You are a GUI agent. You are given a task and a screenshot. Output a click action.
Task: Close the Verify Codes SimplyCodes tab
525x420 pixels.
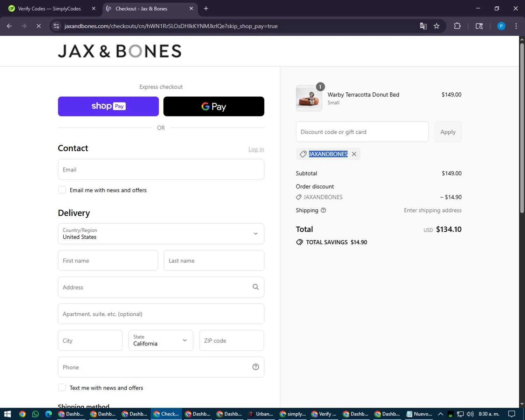click(x=93, y=8)
